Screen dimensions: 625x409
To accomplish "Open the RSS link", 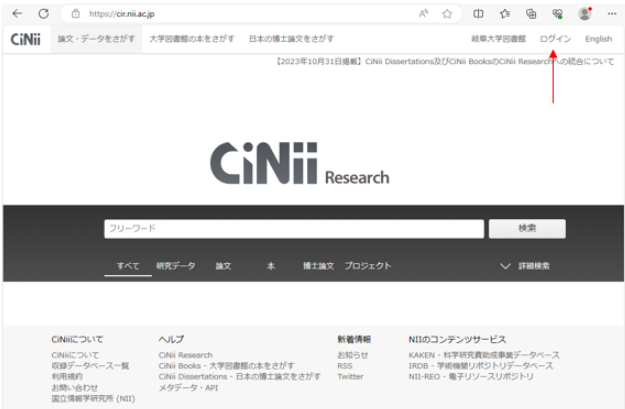I will 345,366.
